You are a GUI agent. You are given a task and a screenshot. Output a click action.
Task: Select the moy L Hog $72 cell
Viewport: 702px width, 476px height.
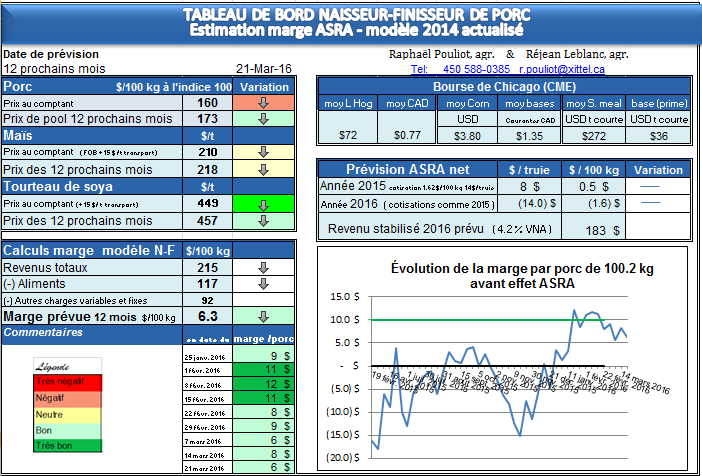coord(347,135)
